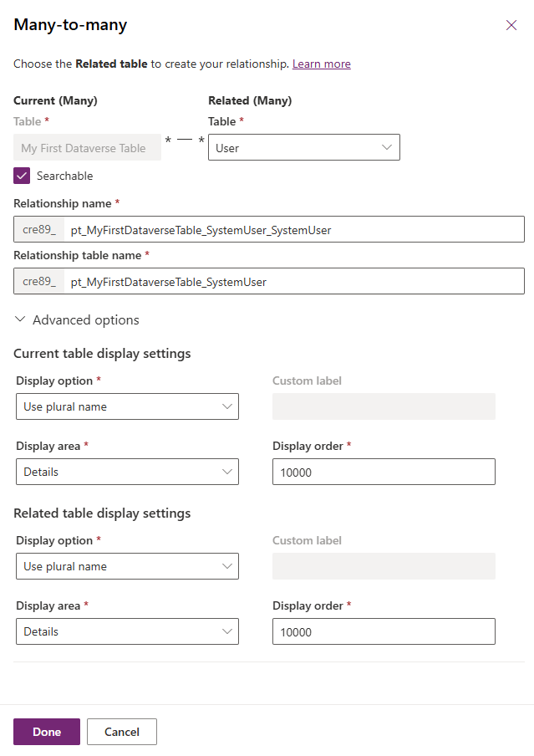Click the Relationship table name input field
534x756 pixels.
tap(292, 282)
